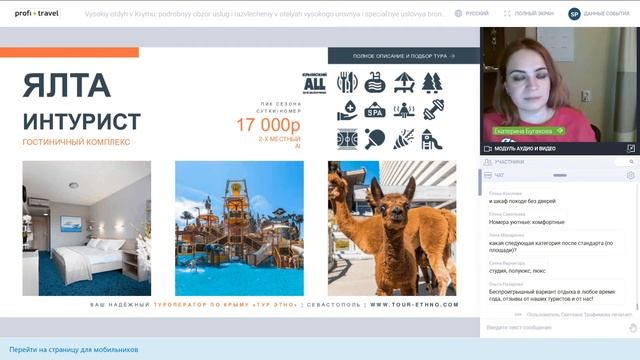Open Данные события
The image size is (640, 360).
tap(607, 13)
